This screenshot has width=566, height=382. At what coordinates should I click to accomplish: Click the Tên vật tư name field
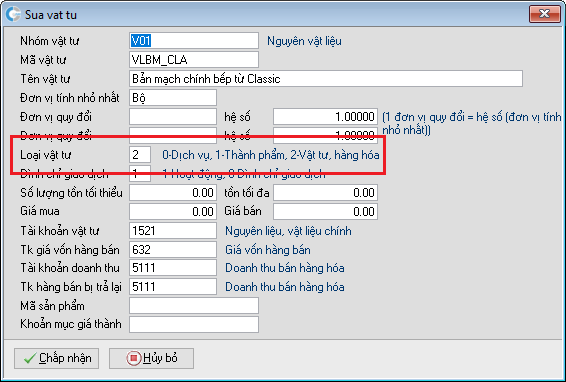point(326,79)
